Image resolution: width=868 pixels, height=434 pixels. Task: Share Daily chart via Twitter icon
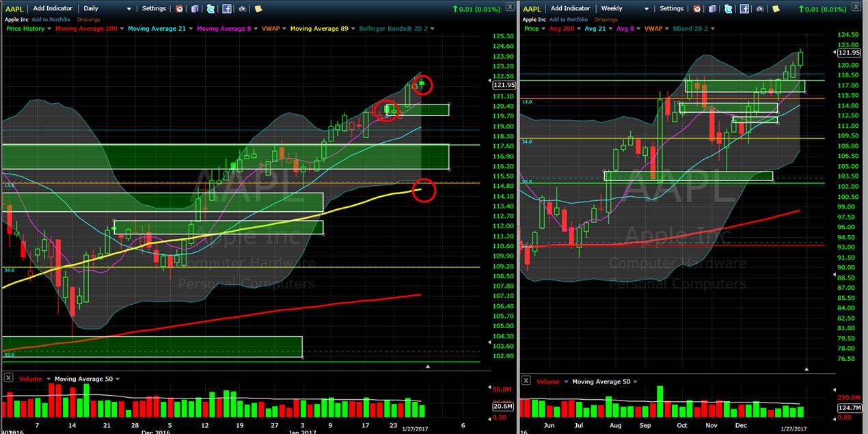211,9
